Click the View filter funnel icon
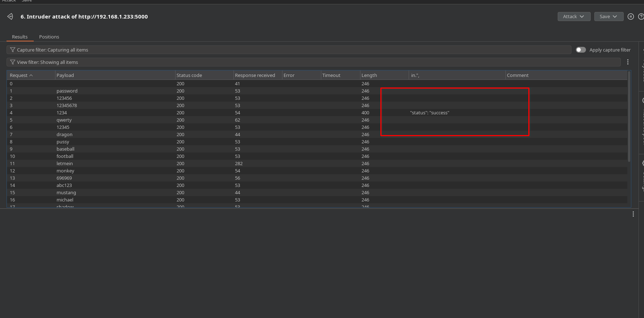 pos(13,62)
